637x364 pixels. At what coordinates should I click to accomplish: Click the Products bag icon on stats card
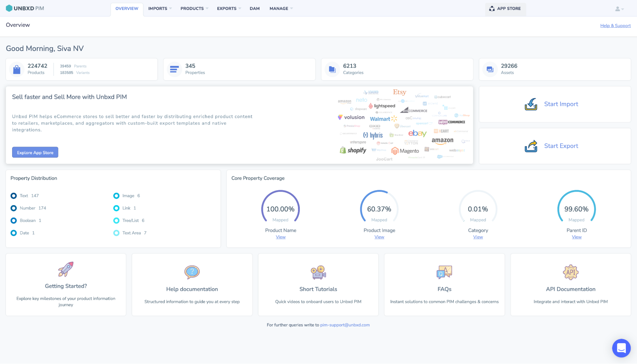pyautogui.click(x=17, y=69)
